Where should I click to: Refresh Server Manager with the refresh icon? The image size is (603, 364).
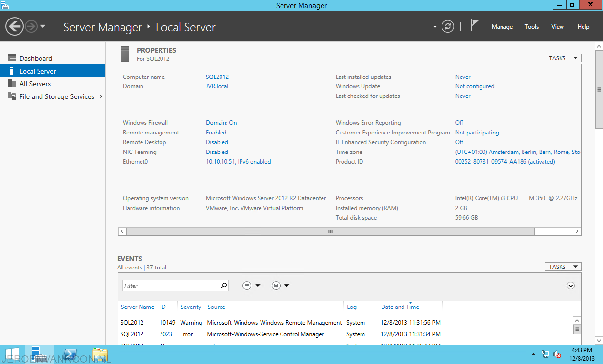[448, 26]
